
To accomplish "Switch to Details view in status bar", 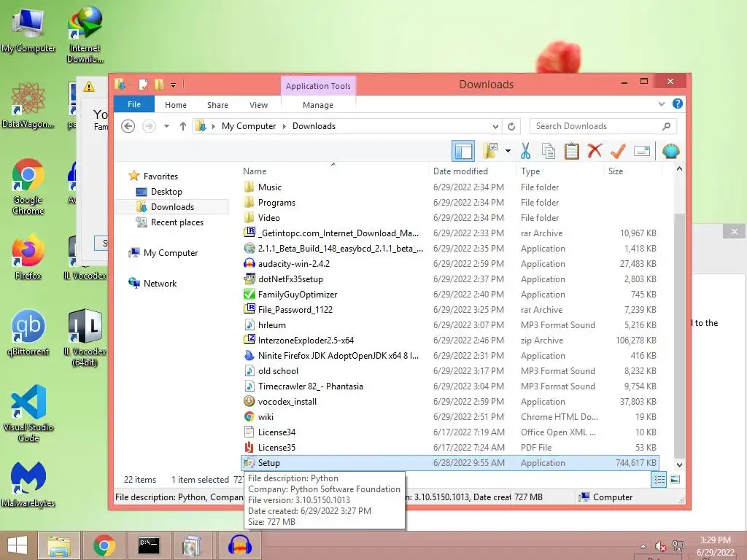I will [659, 480].
